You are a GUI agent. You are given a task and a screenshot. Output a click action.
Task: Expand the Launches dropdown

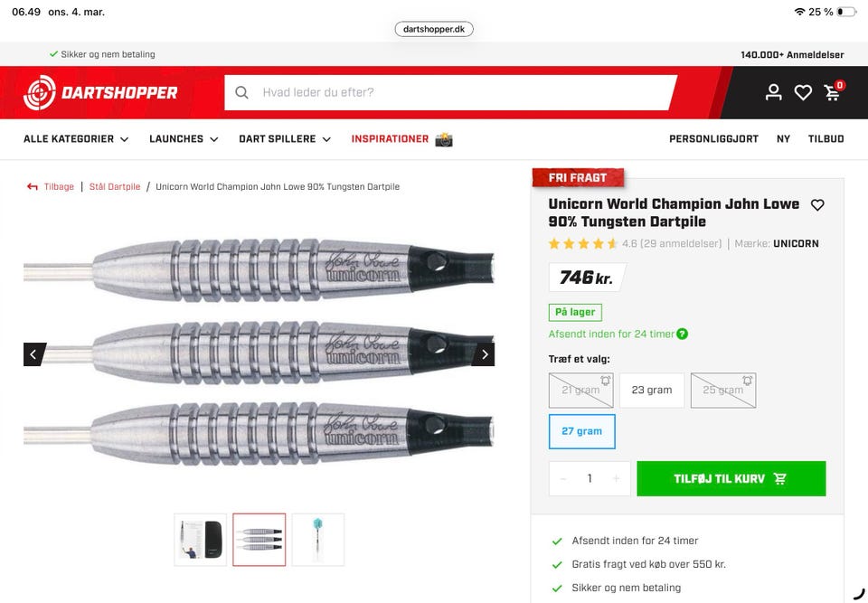pyautogui.click(x=184, y=139)
